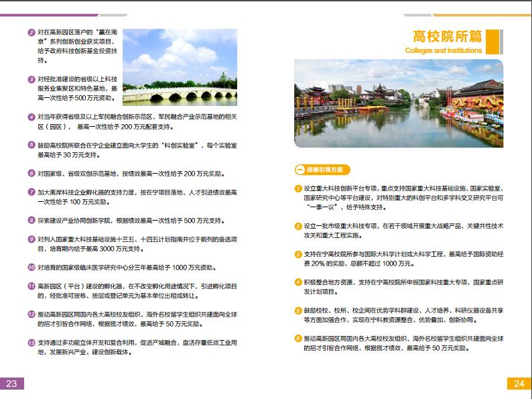The width and height of the screenshot is (532, 399).
Task: Click the 高校院所篇 chapter heading
Action: point(447,36)
